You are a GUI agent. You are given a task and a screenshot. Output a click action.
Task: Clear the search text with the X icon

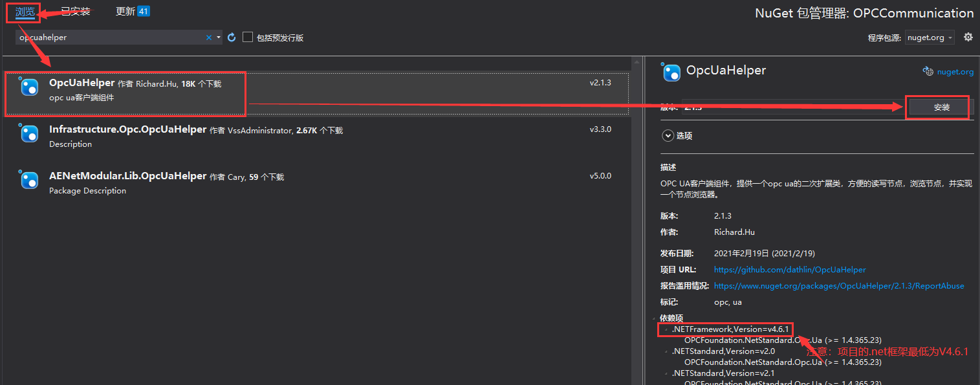[x=209, y=38]
